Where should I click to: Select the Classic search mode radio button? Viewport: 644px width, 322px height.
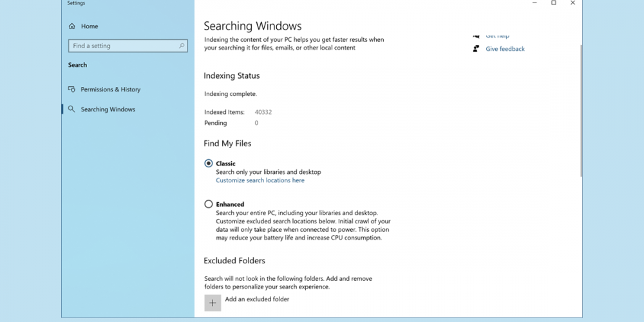point(208,164)
